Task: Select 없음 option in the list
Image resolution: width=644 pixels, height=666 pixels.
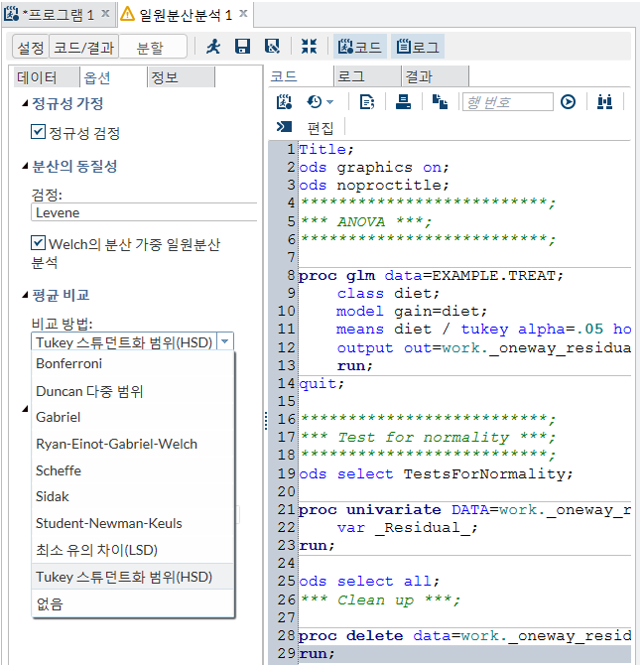Action: [132, 603]
